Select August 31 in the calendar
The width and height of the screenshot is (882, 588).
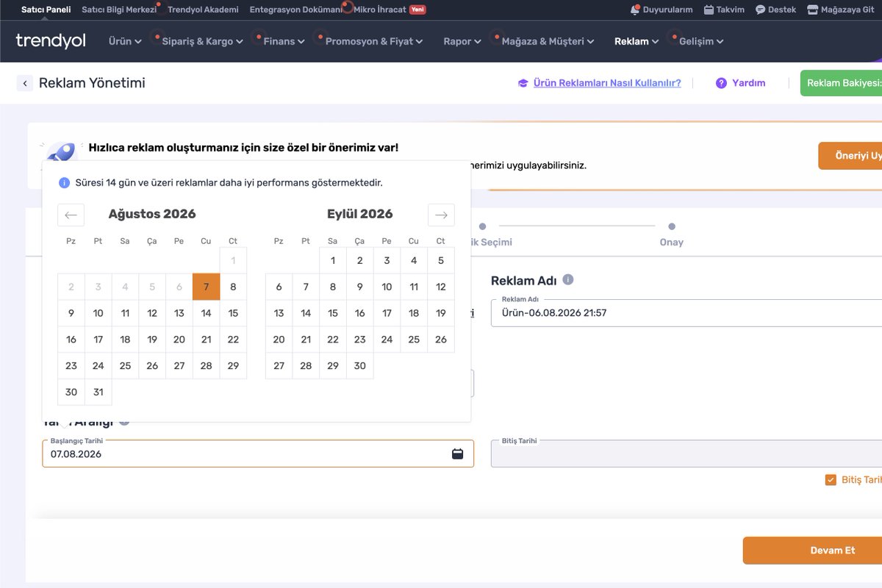98,392
